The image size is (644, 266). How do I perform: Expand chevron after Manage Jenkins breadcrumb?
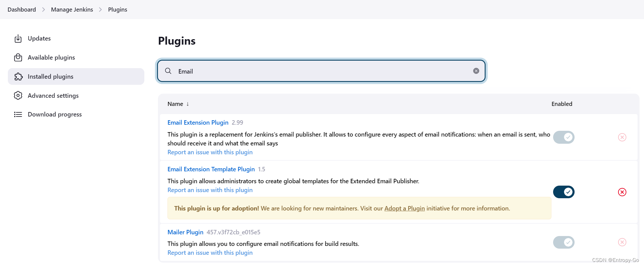[100, 10]
